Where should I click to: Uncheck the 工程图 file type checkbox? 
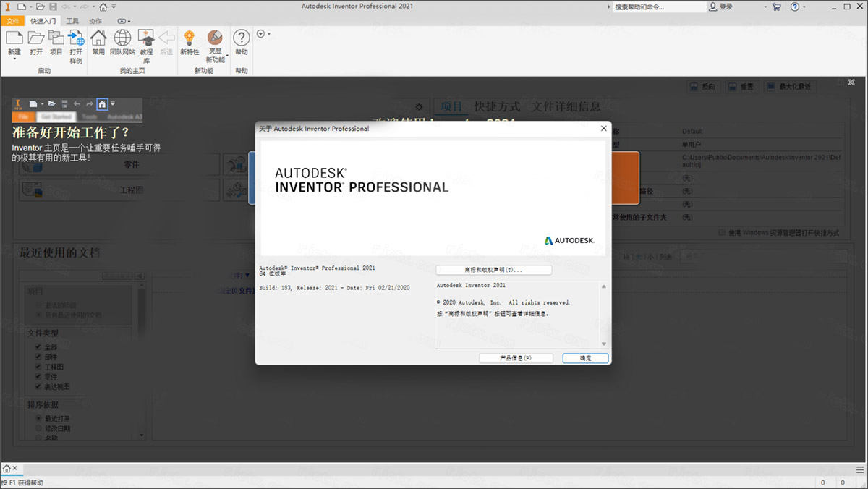38,367
